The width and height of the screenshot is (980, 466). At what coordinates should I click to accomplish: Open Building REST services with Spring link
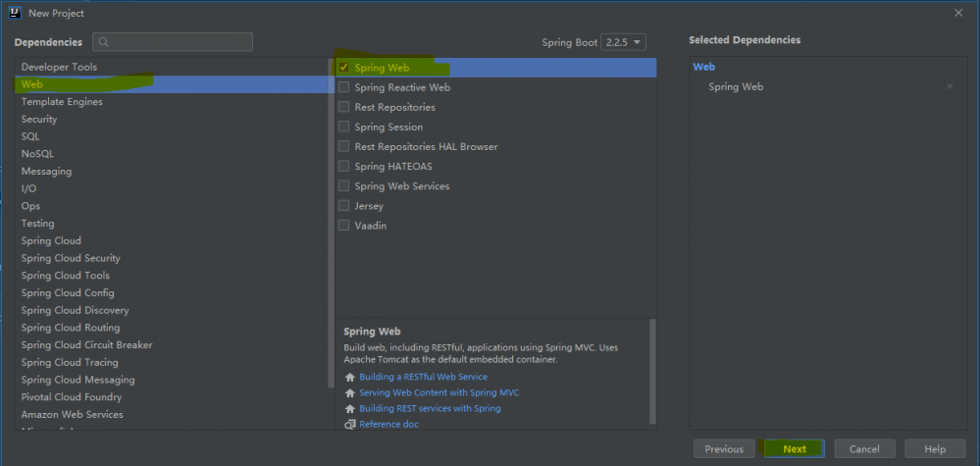[x=430, y=408]
